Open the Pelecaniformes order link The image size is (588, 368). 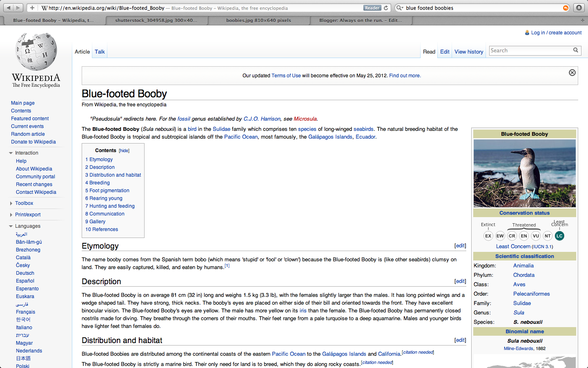pos(531,294)
